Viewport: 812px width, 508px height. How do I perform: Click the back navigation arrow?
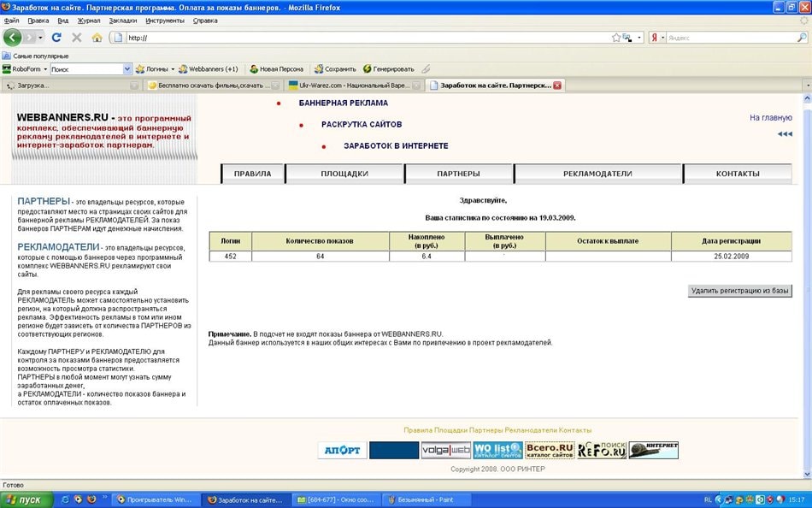13,38
